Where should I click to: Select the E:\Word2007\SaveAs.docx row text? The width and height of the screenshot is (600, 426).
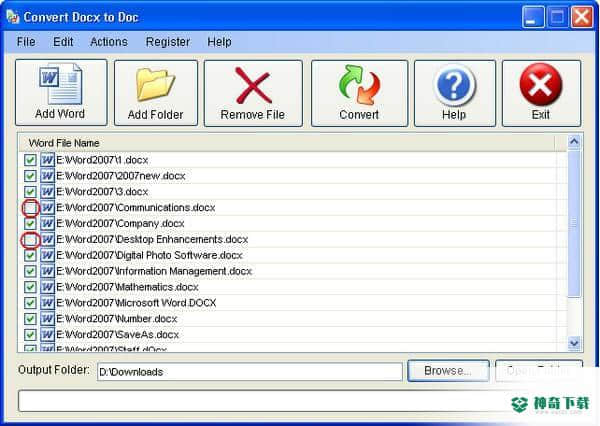click(118, 335)
